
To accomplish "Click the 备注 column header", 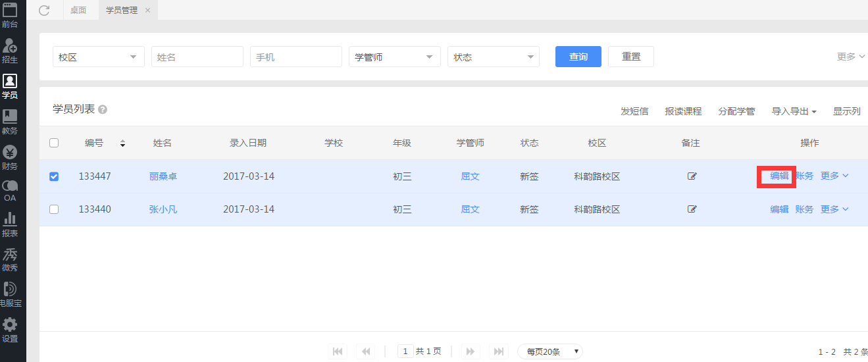I will pos(691,143).
